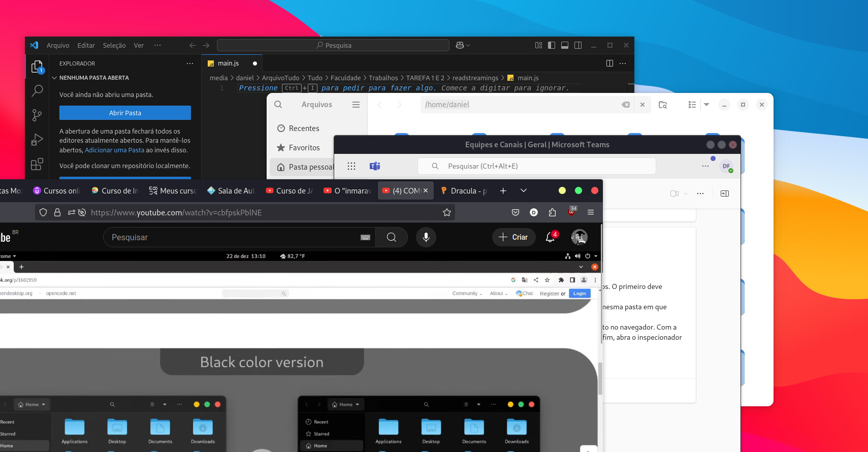This screenshot has height=452, width=868.
Task: Go forward in VS Code navigation history
Action: (x=206, y=45)
